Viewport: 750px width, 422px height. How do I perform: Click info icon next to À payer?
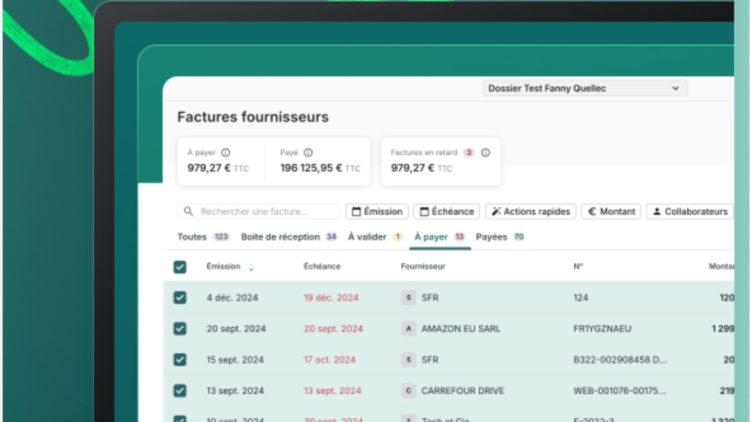(226, 153)
